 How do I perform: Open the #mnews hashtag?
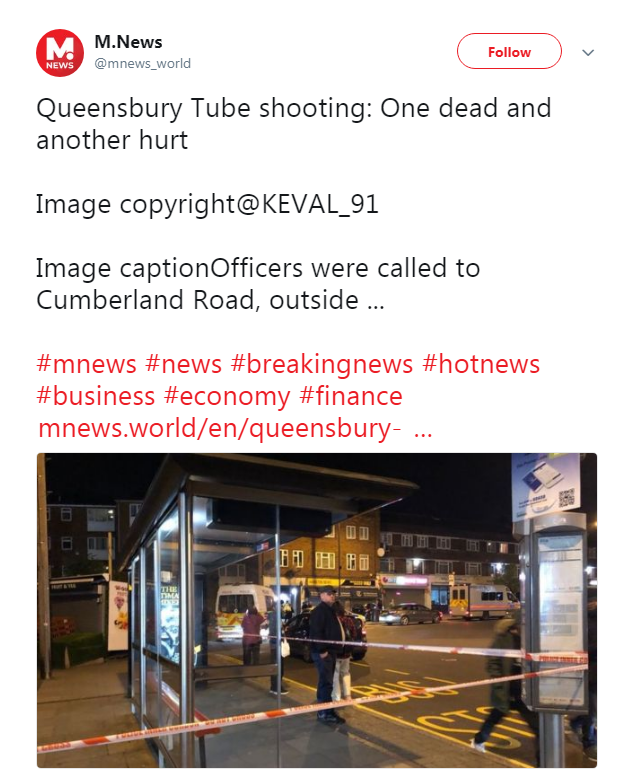[x=86, y=364]
